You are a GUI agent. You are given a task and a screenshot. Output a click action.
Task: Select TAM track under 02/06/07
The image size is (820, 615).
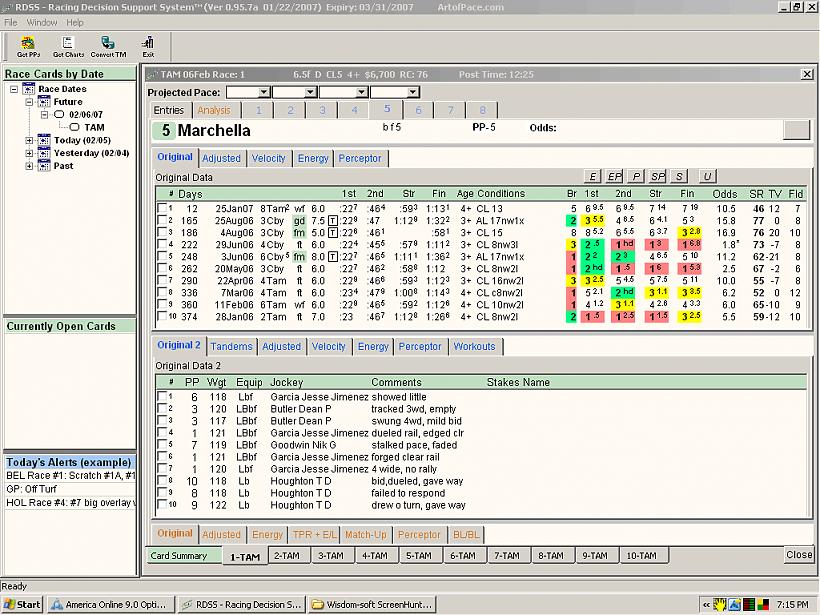click(94, 127)
